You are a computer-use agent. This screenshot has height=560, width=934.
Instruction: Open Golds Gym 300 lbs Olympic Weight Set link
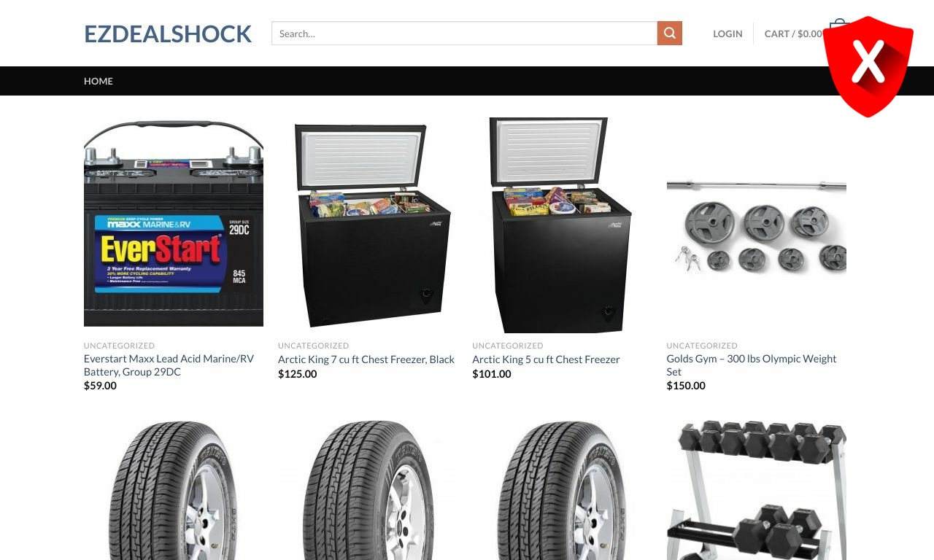point(752,365)
